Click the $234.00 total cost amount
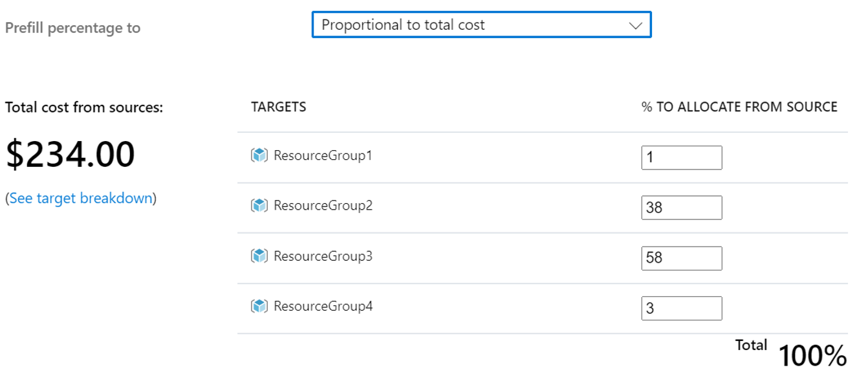The height and width of the screenshot is (376, 868). (x=71, y=155)
